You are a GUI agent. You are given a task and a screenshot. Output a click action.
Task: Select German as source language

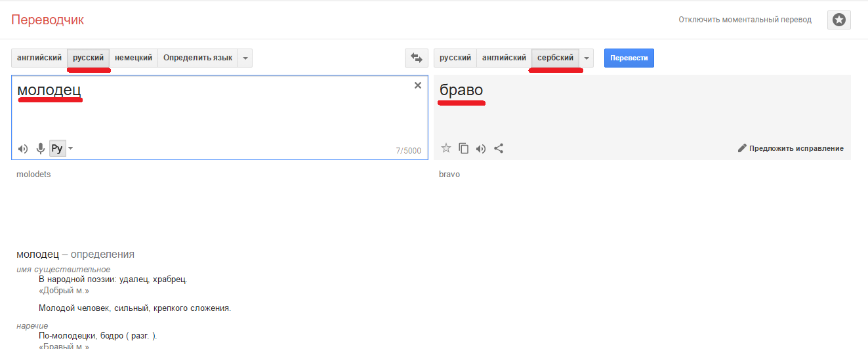[133, 58]
